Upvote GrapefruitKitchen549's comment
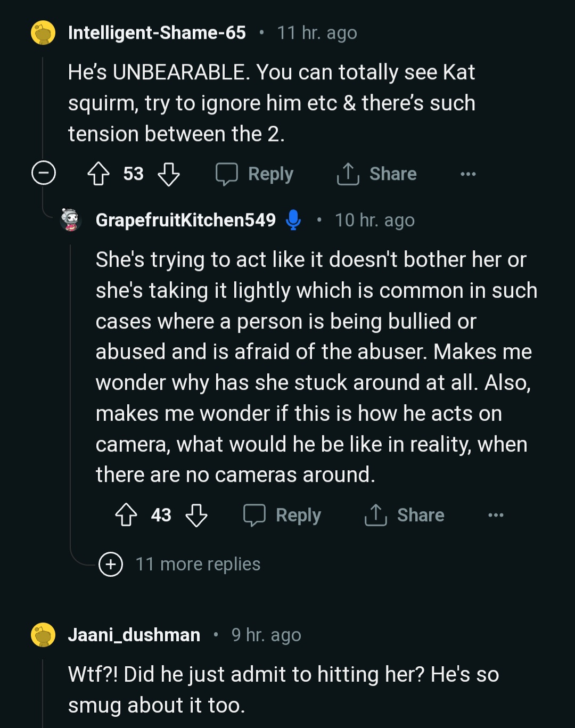The width and height of the screenshot is (575, 728). (126, 515)
